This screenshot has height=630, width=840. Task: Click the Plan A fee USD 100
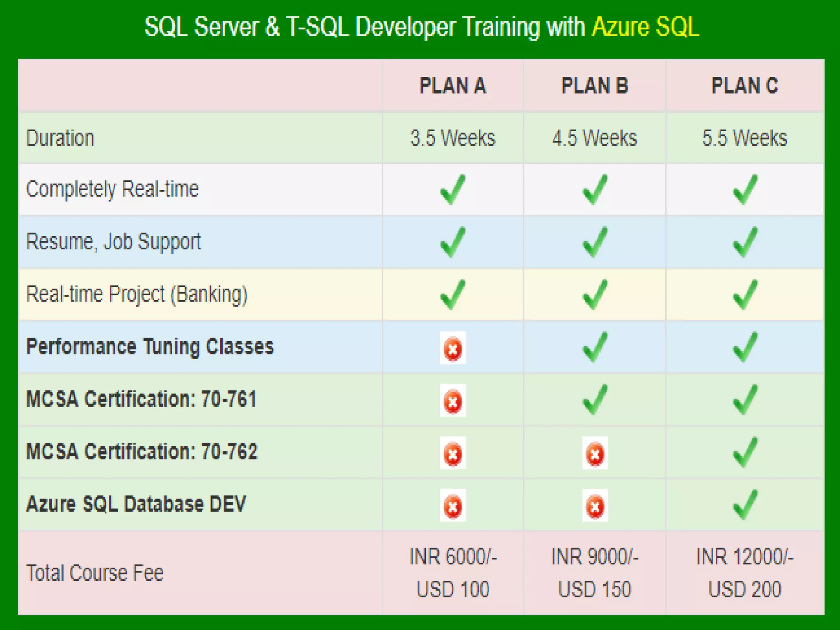tap(453, 589)
